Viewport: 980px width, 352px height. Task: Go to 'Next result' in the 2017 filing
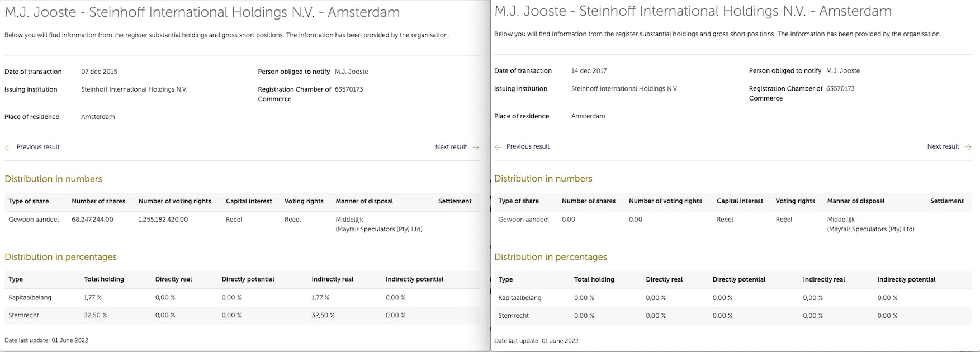click(x=943, y=146)
